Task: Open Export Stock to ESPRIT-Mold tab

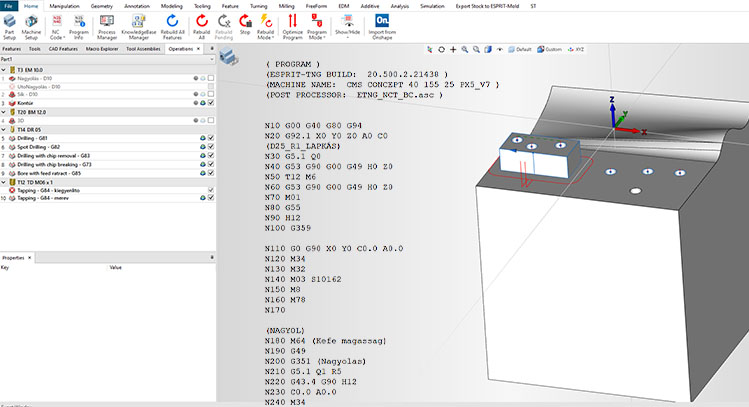Action: pyautogui.click(x=487, y=6)
